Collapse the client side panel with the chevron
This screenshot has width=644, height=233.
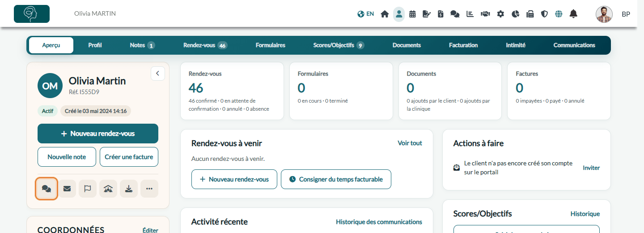158,73
